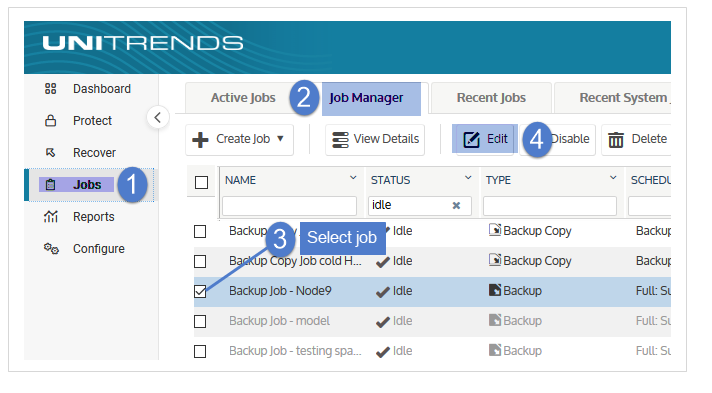This screenshot has height=393, width=712.
Task: Switch to the Active Jobs tab
Action: [243, 98]
